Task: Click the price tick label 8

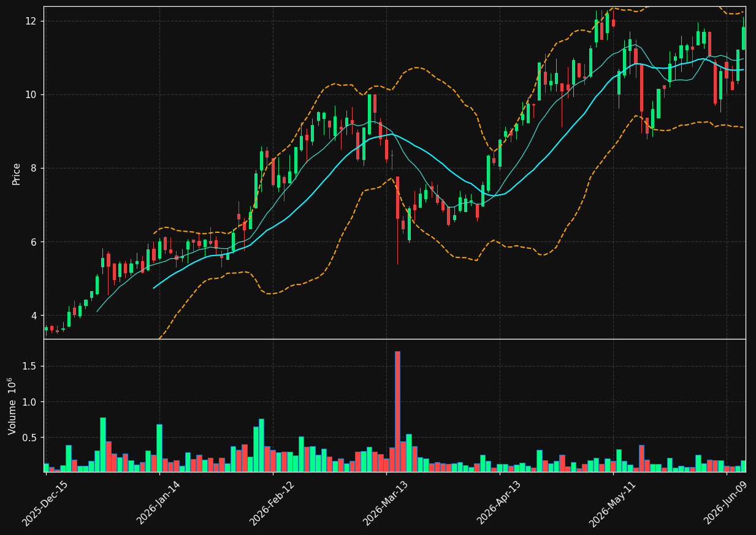Action: click(34, 168)
